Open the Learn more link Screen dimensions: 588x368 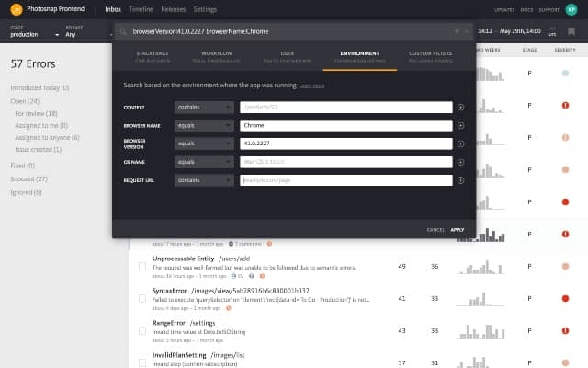coord(311,86)
